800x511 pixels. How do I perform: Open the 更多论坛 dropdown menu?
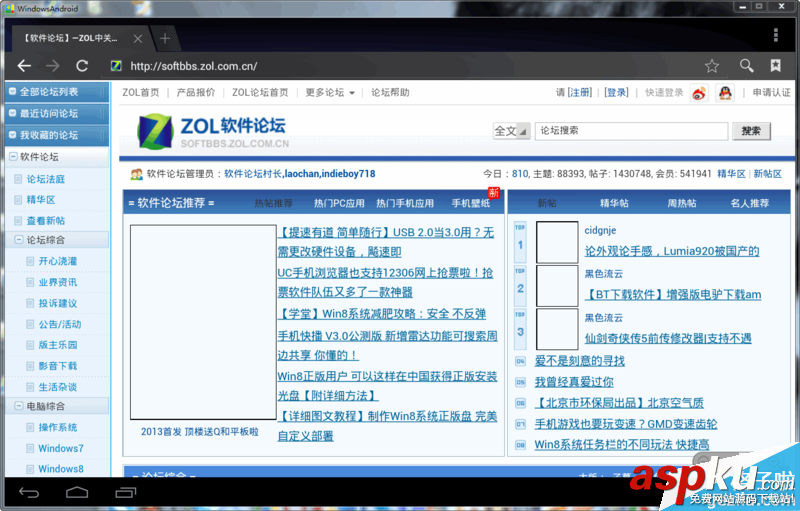pyautogui.click(x=330, y=92)
